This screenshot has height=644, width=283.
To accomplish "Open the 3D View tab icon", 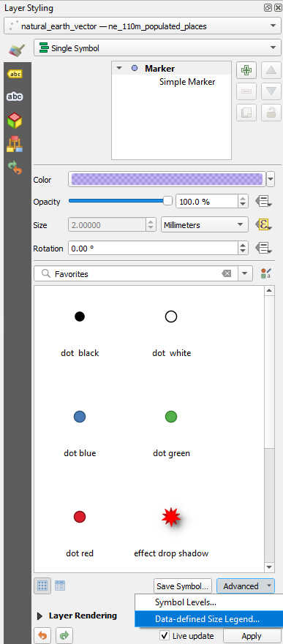I will click(x=15, y=121).
